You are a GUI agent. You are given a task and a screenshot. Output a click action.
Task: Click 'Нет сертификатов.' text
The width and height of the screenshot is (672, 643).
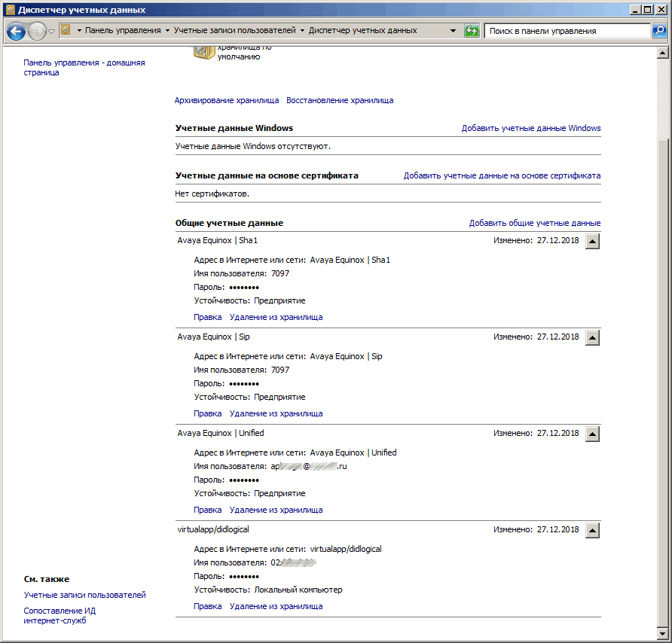pos(212,194)
